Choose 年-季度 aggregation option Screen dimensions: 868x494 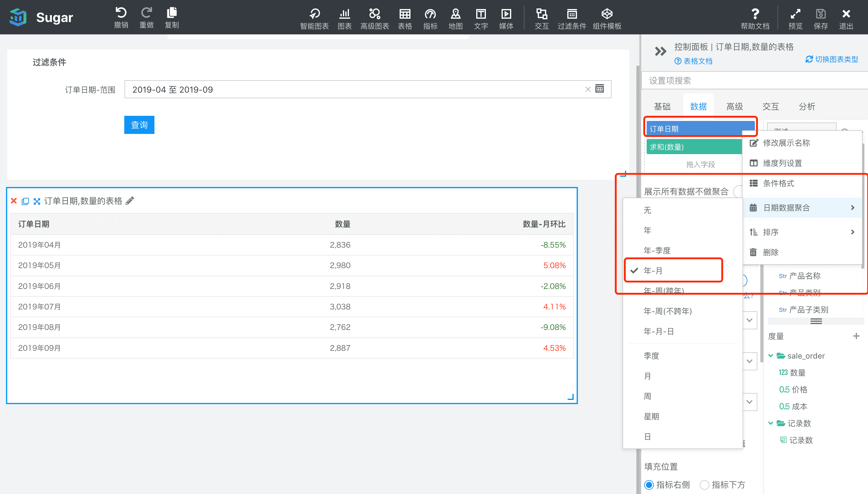(x=657, y=250)
